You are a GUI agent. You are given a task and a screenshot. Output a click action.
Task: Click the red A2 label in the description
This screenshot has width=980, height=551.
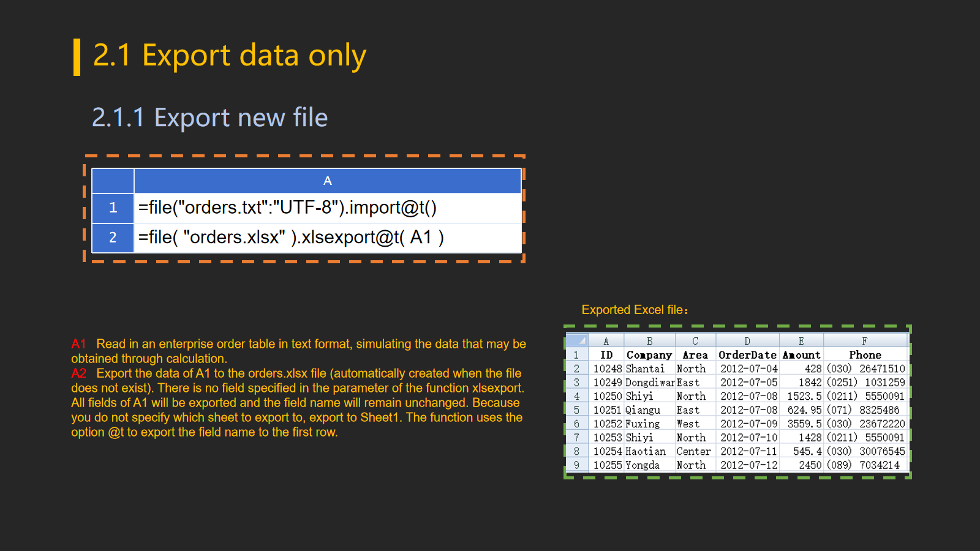(x=79, y=373)
